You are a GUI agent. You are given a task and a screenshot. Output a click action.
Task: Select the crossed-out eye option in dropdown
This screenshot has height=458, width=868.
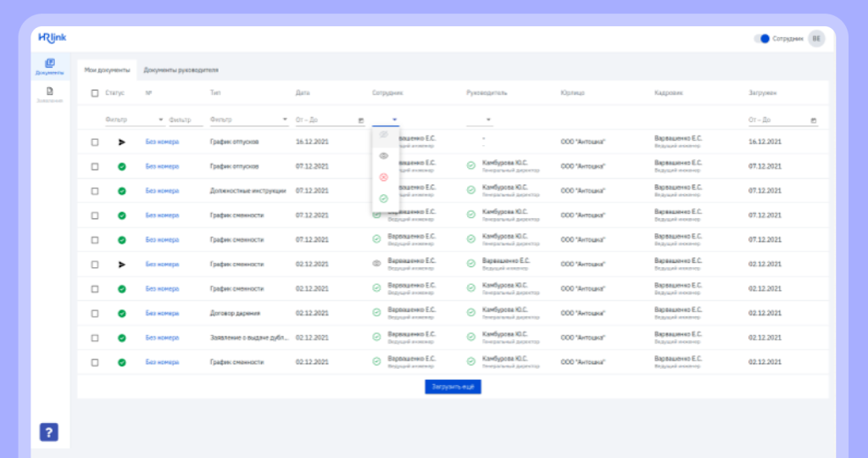tap(383, 135)
